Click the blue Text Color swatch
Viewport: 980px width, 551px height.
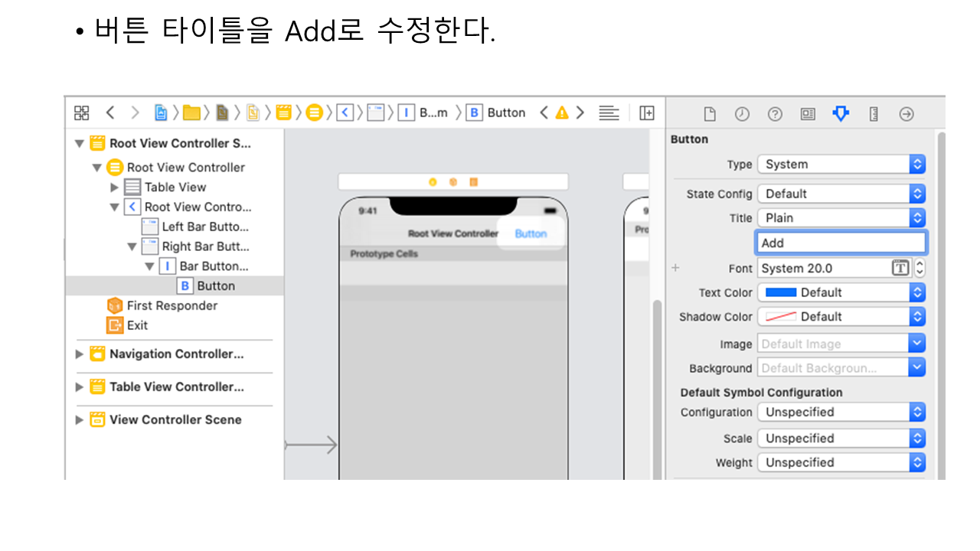coord(781,293)
